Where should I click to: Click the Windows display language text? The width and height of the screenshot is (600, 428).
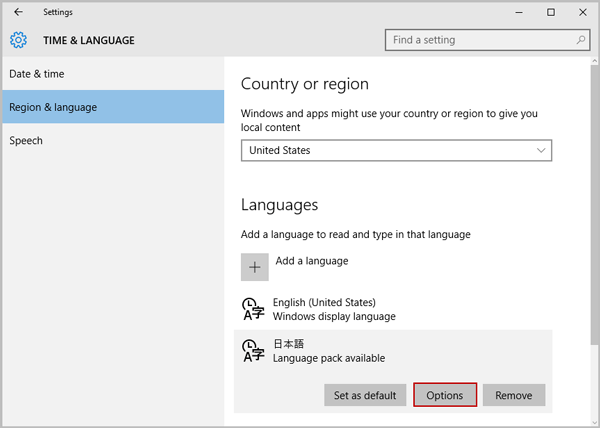coord(334,316)
